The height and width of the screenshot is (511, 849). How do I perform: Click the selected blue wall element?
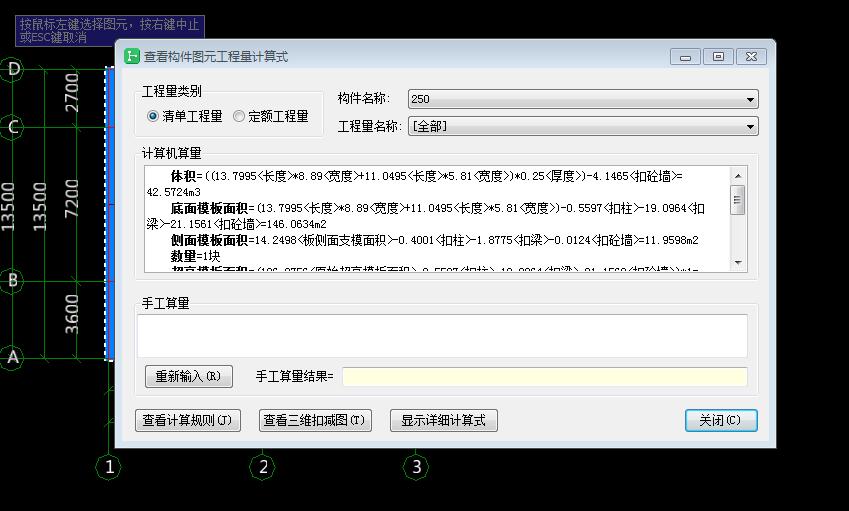point(110,214)
